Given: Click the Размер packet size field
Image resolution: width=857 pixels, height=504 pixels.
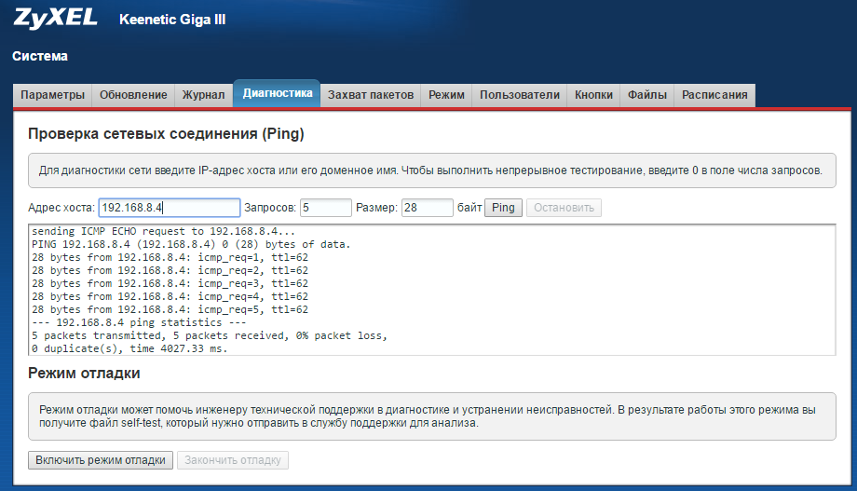Looking at the screenshot, I should 427,208.
